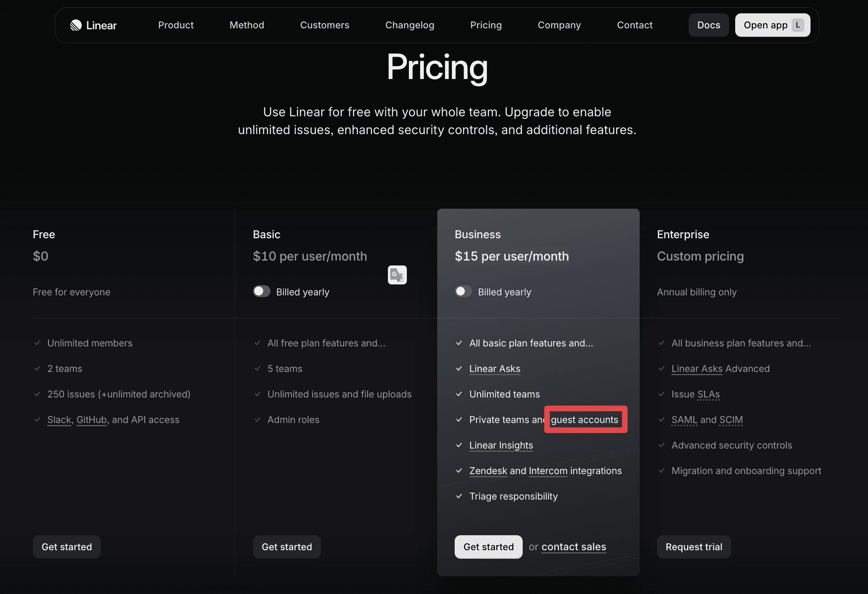Image resolution: width=868 pixels, height=594 pixels.
Task: Get started with the Business plan
Action: click(488, 547)
